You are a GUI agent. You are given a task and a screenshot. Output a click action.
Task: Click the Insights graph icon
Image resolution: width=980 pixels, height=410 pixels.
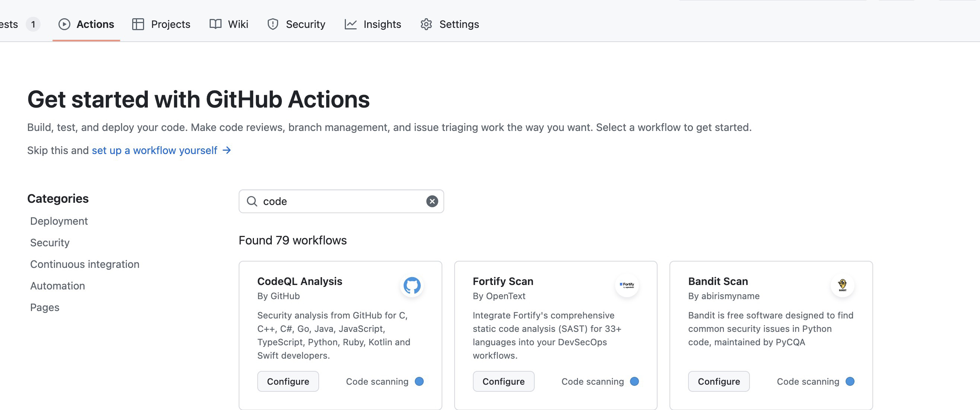350,24
